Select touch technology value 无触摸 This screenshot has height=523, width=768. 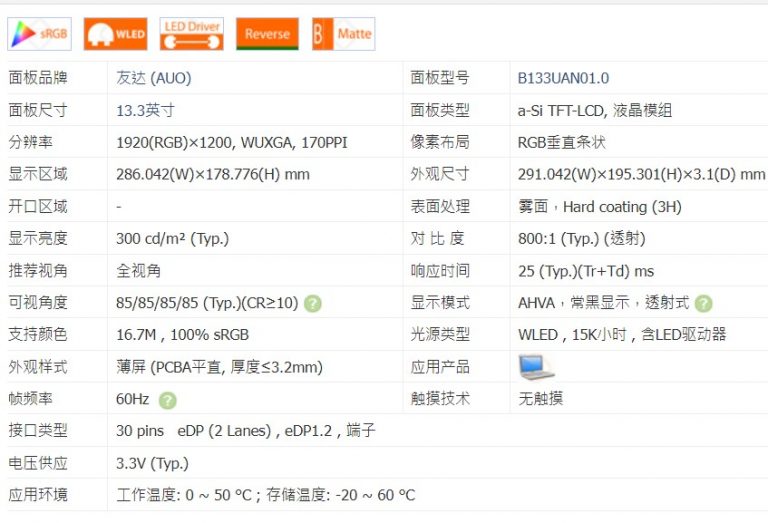[x=541, y=399]
